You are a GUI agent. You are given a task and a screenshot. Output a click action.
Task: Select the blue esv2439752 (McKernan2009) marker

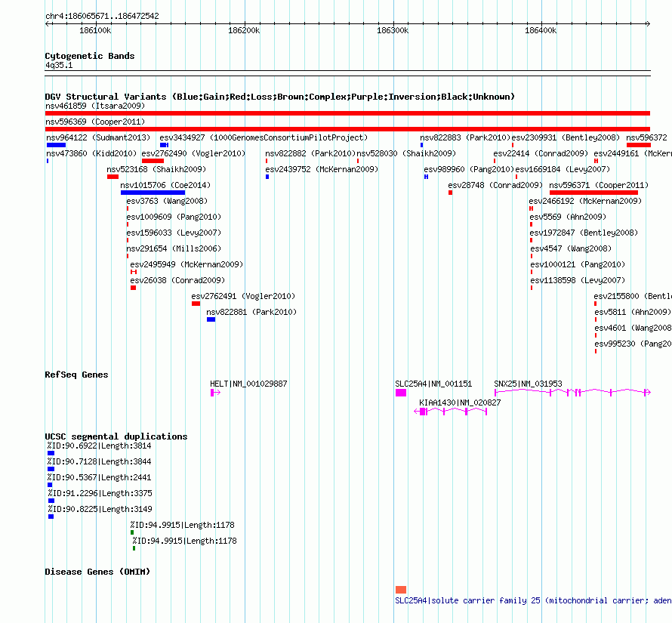267,177
